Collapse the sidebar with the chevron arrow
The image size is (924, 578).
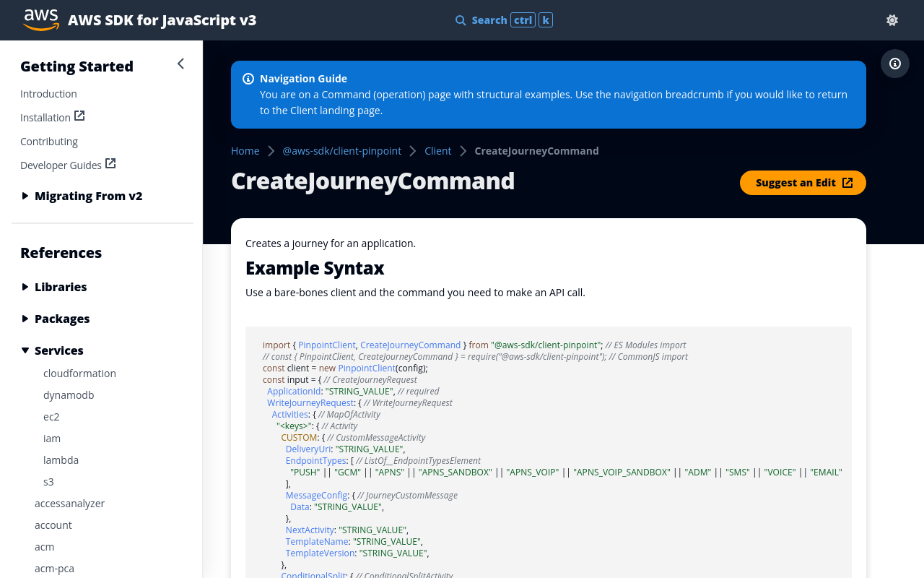tap(180, 64)
